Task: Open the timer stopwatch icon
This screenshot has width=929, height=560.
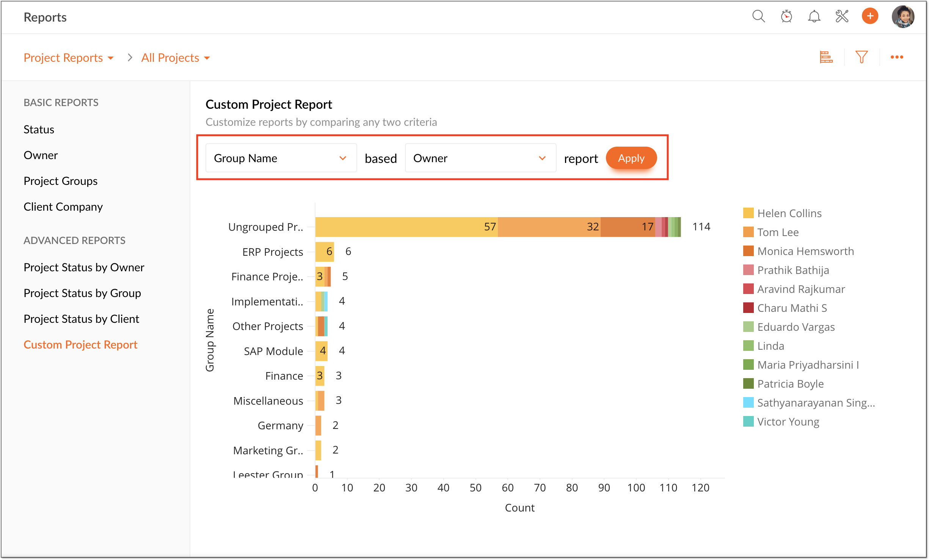Action: click(x=786, y=17)
